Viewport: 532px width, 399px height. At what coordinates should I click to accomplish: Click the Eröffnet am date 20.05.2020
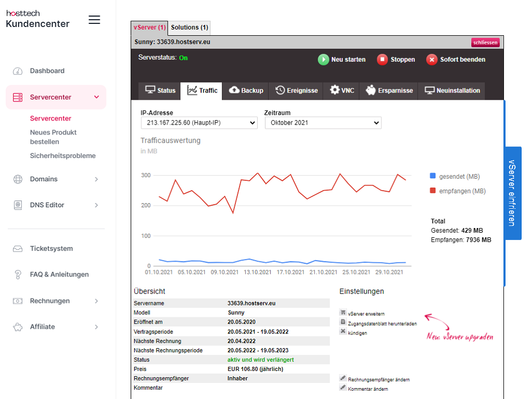pyautogui.click(x=241, y=322)
